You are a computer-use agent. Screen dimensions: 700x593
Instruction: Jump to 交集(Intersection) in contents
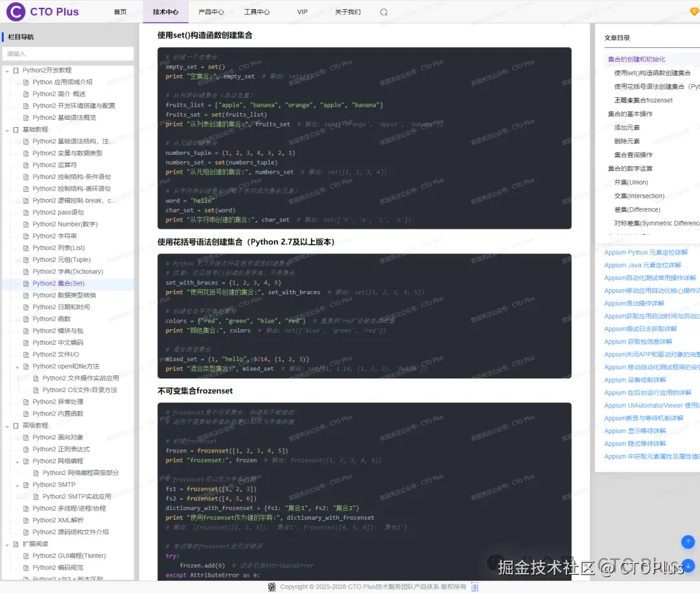coord(639,196)
